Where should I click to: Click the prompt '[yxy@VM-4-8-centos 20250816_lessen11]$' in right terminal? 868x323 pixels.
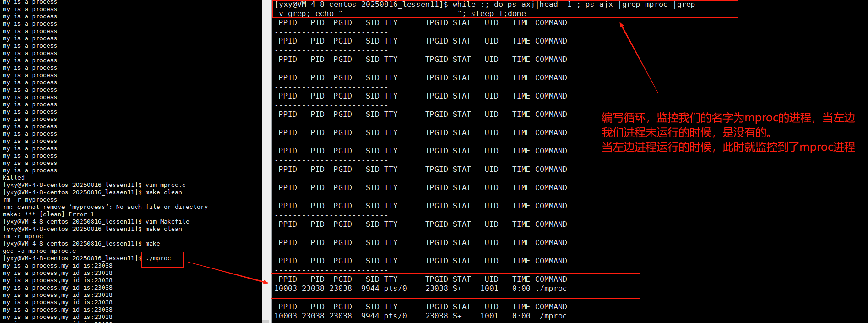click(361, 5)
